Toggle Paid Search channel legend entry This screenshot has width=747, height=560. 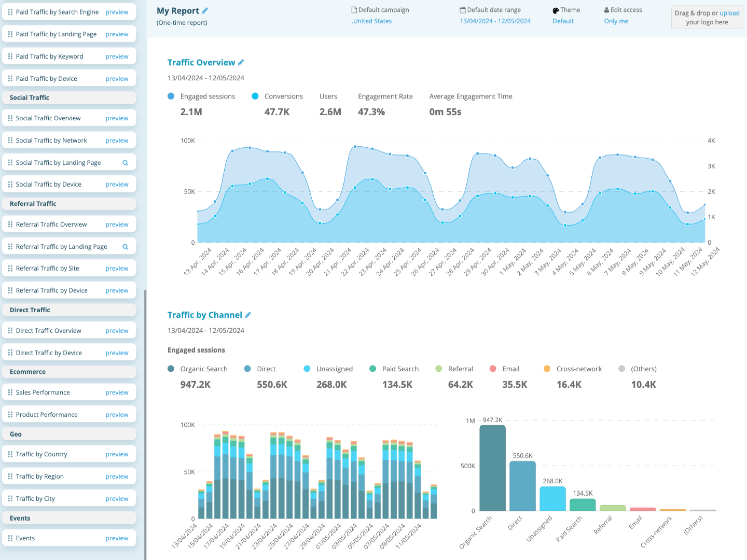pos(372,369)
